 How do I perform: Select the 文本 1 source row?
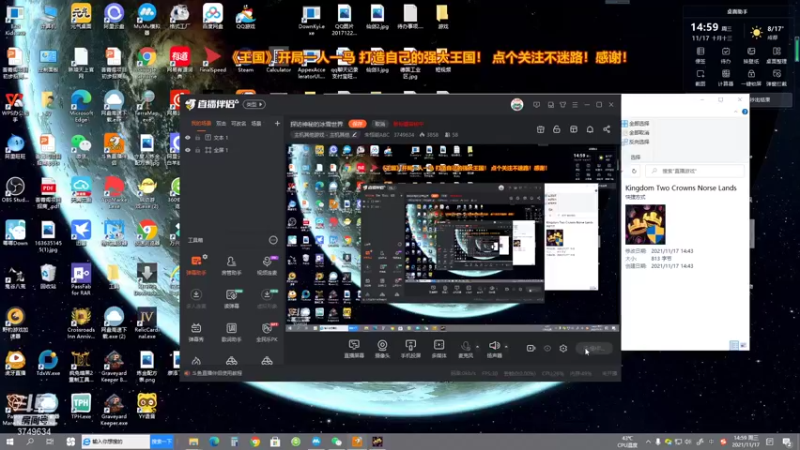click(233, 138)
